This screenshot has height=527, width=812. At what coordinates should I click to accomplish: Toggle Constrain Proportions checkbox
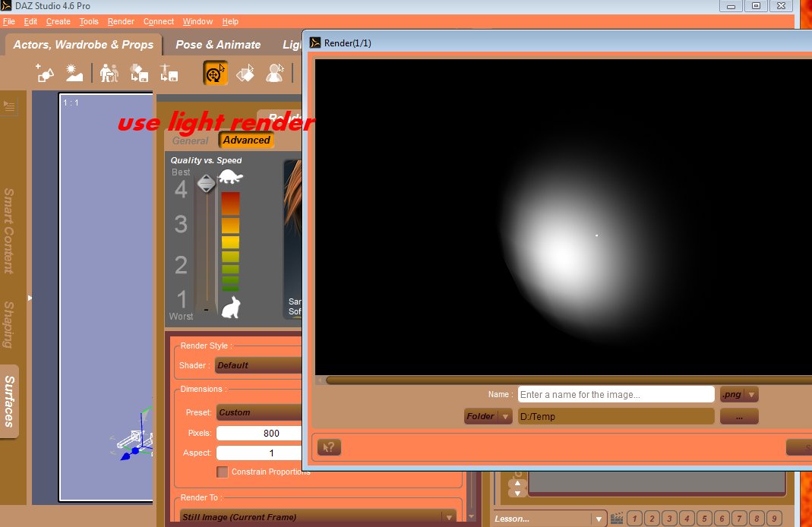click(222, 472)
